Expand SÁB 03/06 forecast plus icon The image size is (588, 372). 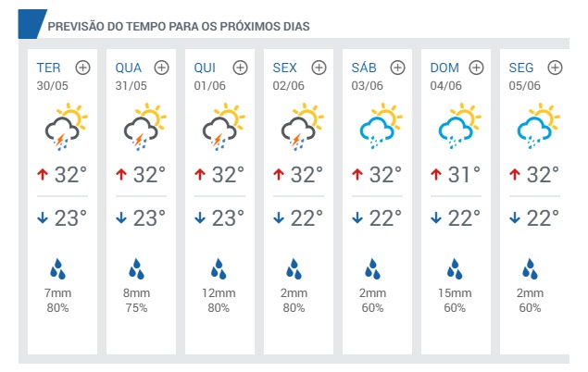pyautogui.click(x=398, y=68)
